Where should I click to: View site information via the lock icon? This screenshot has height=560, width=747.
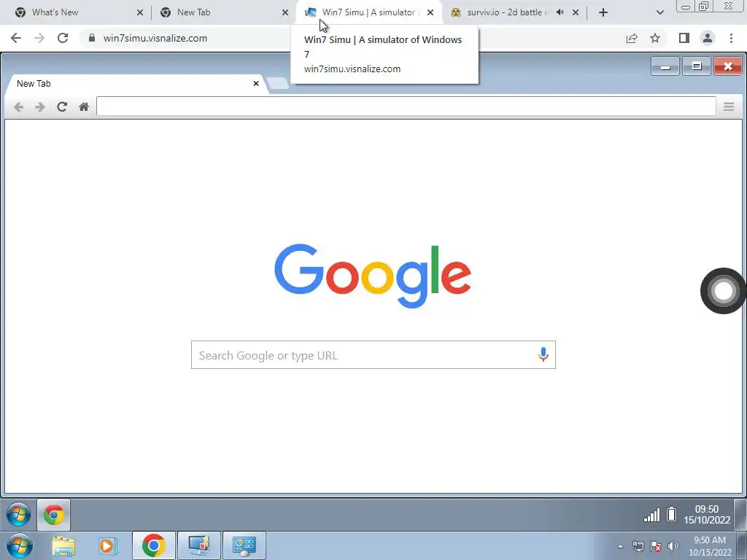coord(92,38)
